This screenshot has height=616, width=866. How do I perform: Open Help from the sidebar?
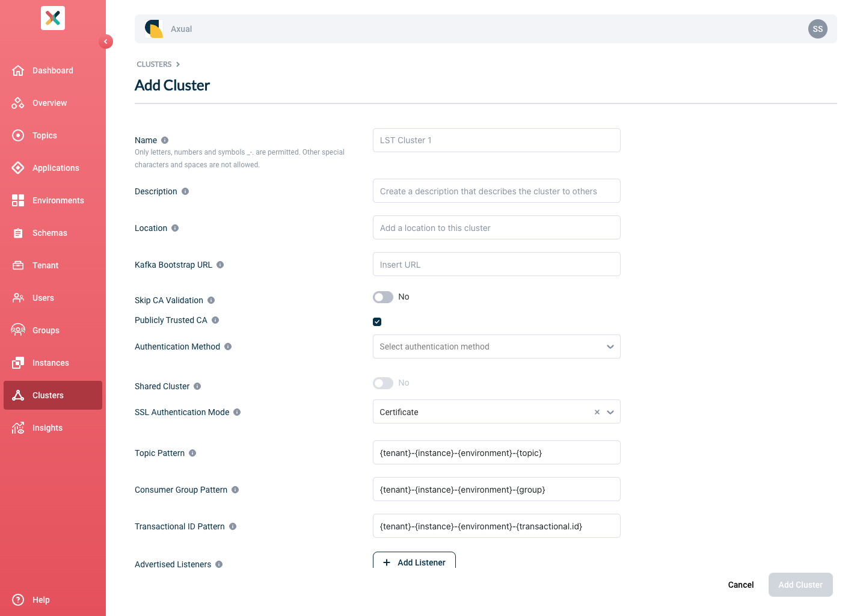click(x=53, y=600)
